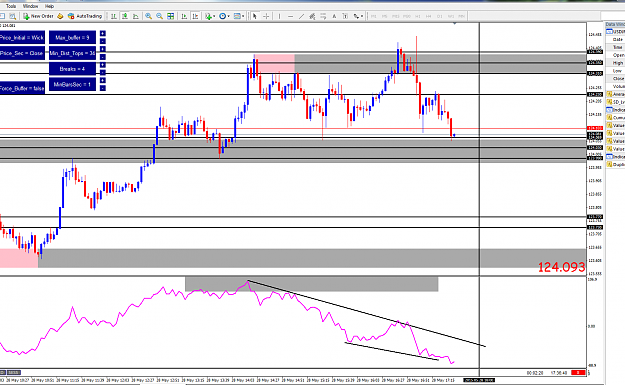Switch chart to bar chart style
The width and height of the screenshot is (625, 385).
coord(114,16)
